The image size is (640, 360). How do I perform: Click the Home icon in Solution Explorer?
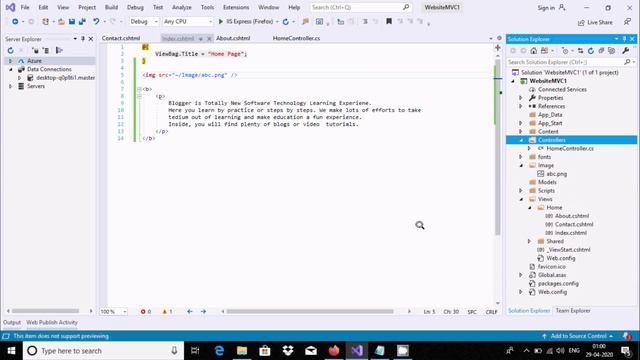click(533, 51)
